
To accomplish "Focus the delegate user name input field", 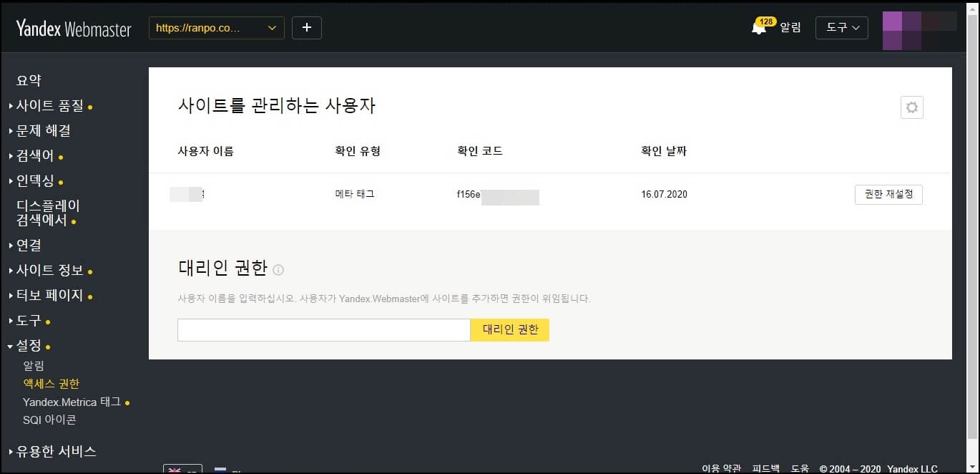I will pyautogui.click(x=324, y=330).
